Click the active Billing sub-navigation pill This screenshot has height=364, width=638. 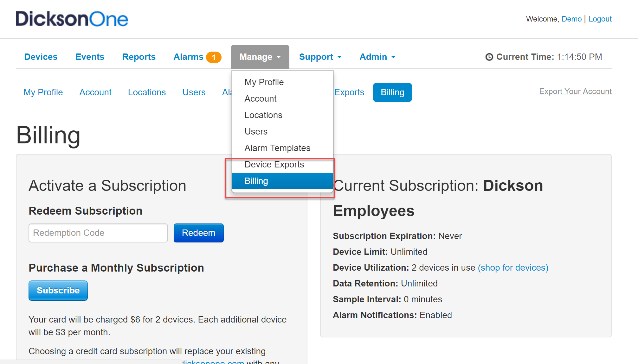coord(392,92)
